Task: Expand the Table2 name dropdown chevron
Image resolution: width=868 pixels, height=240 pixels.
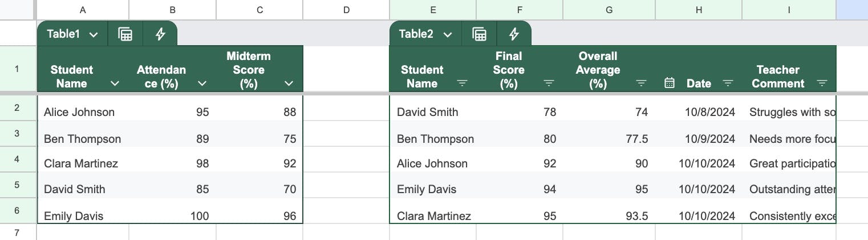Action: click(x=448, y=35)
